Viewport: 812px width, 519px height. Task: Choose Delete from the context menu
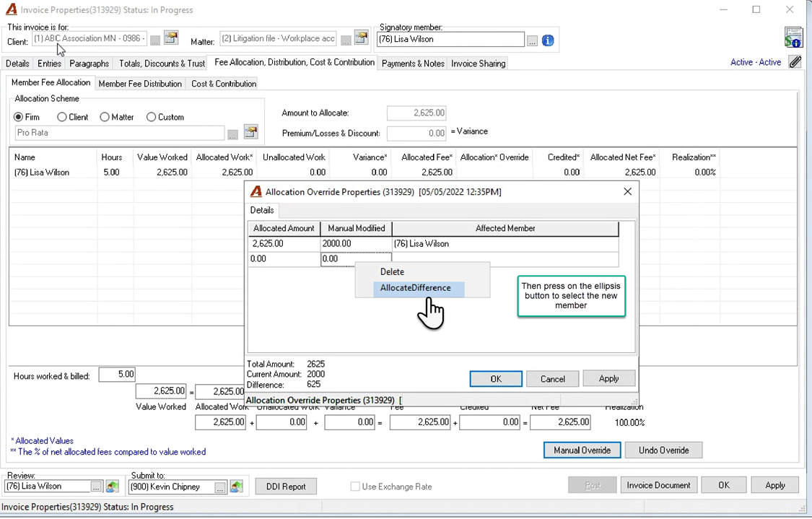pyautogui.click(x=392, y=272)
